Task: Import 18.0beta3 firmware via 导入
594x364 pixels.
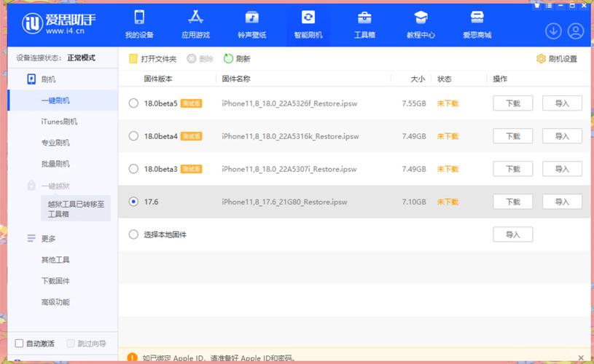Action: [562, 169]
